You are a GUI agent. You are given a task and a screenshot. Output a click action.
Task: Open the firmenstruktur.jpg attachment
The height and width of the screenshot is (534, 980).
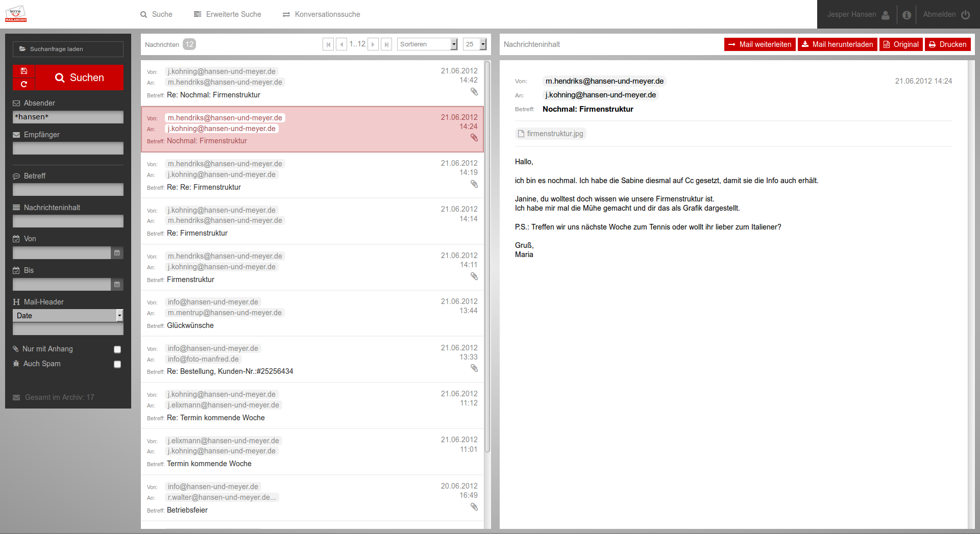click(x=550, y=134)
